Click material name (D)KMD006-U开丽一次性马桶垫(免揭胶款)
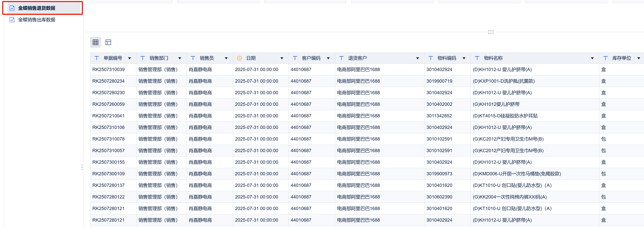The width and height of the screenshot is (644, 228). point(517,174)
